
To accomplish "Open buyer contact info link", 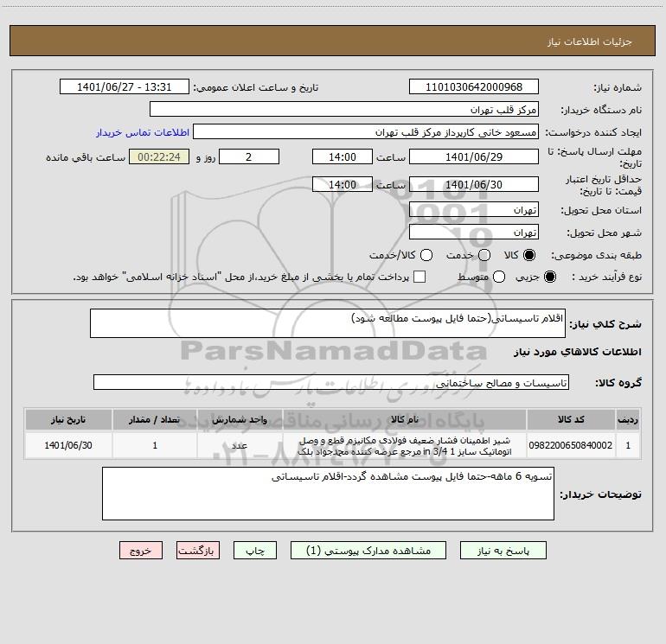I will pos(143,132).
